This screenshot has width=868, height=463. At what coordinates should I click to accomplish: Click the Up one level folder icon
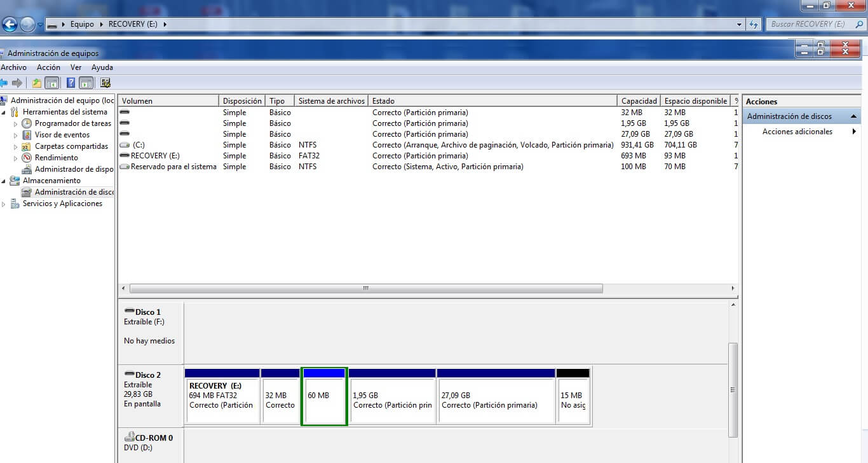(x=37, y=83)
